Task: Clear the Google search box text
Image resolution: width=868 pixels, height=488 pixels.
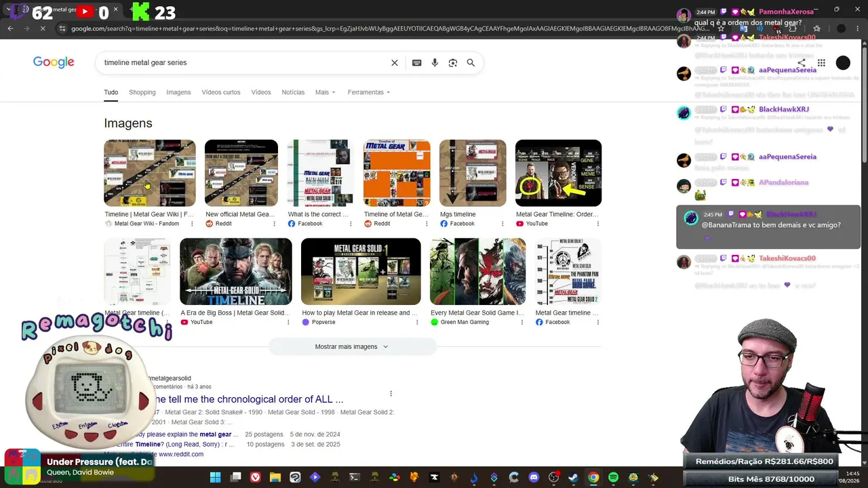Action: click(x=395, y=62)
